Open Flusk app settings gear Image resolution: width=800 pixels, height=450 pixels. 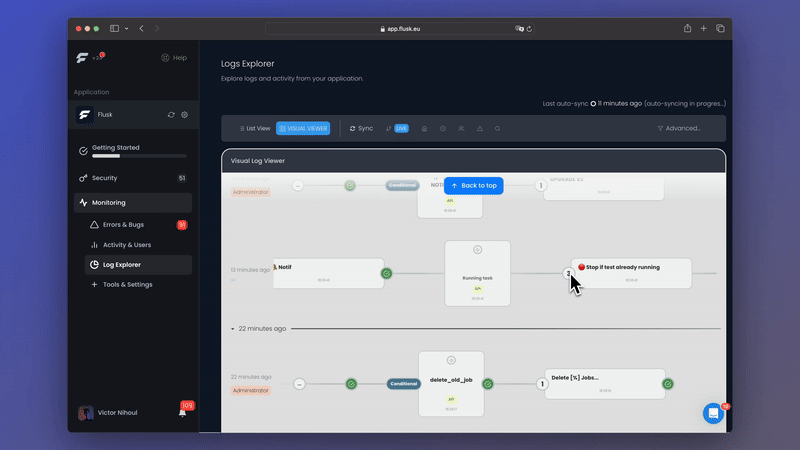(x=185, y=115)
